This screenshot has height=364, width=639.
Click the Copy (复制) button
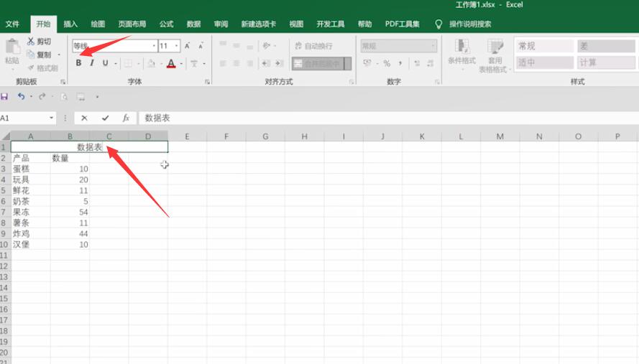(39, 55)
